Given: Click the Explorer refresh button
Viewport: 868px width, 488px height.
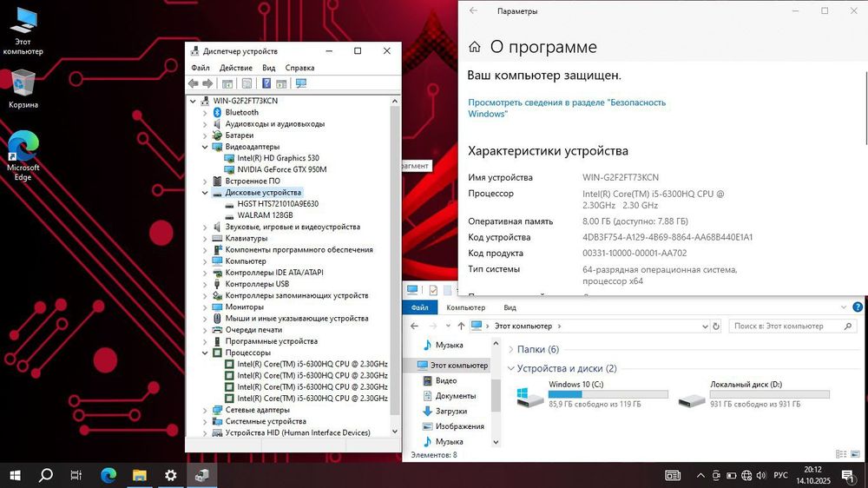Looking at the screenshot, I should 716,326.
